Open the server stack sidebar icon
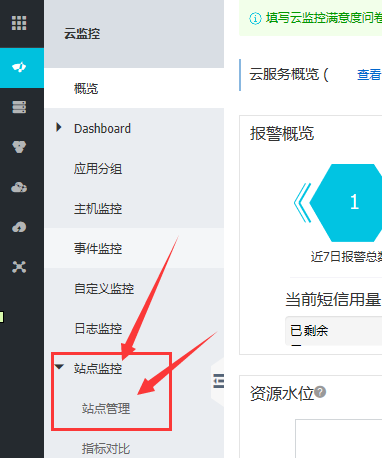Image resolution: width=382 pixels, height=458 pixels. coord(19,107)
